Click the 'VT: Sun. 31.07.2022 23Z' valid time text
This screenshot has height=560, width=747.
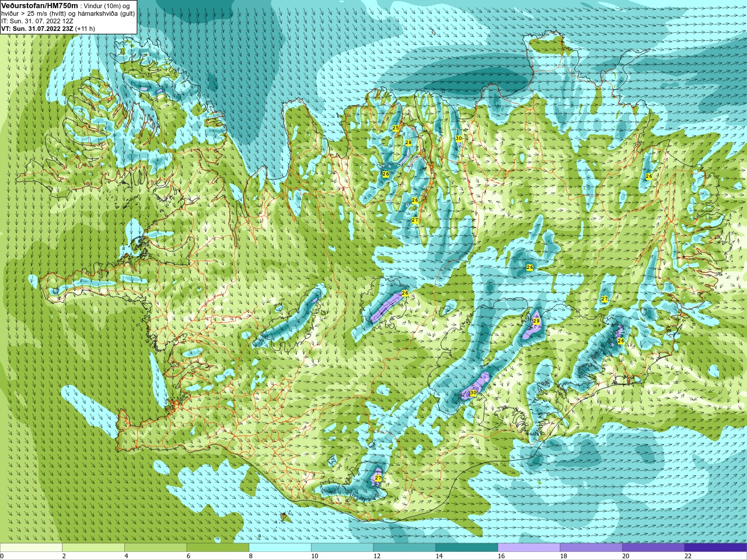[x=37, y=29]
